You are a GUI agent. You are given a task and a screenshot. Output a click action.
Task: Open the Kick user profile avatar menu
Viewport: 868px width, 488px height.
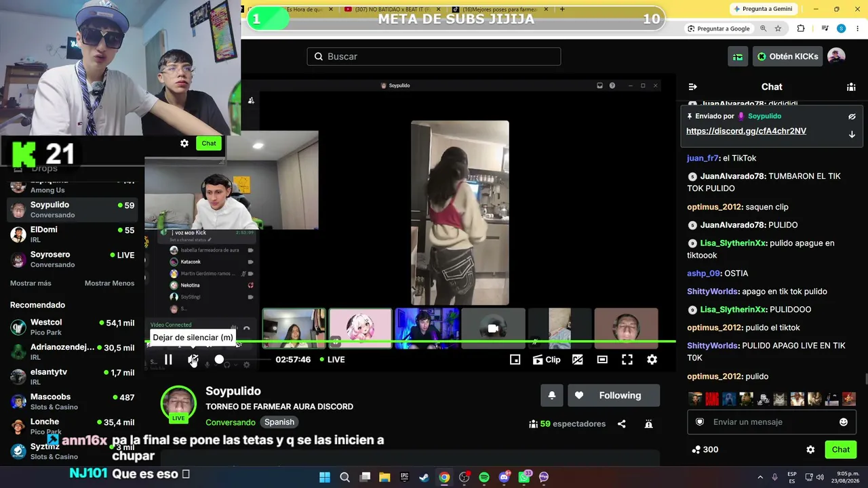point(836,56)
